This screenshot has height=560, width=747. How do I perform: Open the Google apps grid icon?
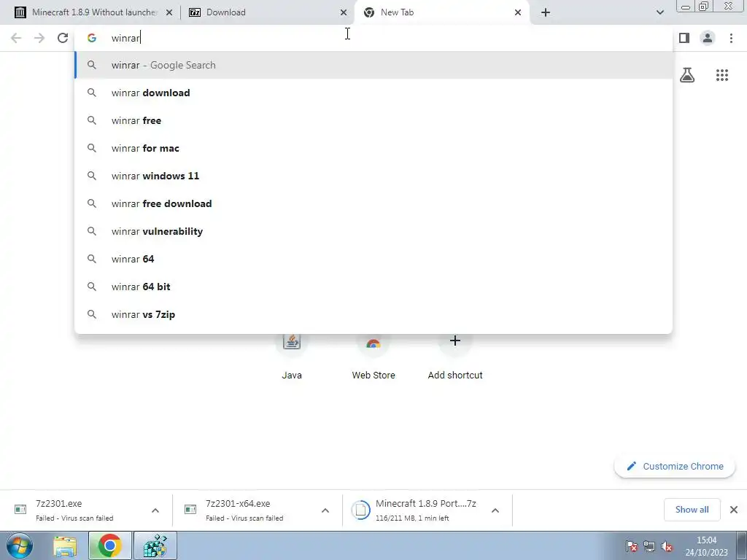(x=722, y=75)
